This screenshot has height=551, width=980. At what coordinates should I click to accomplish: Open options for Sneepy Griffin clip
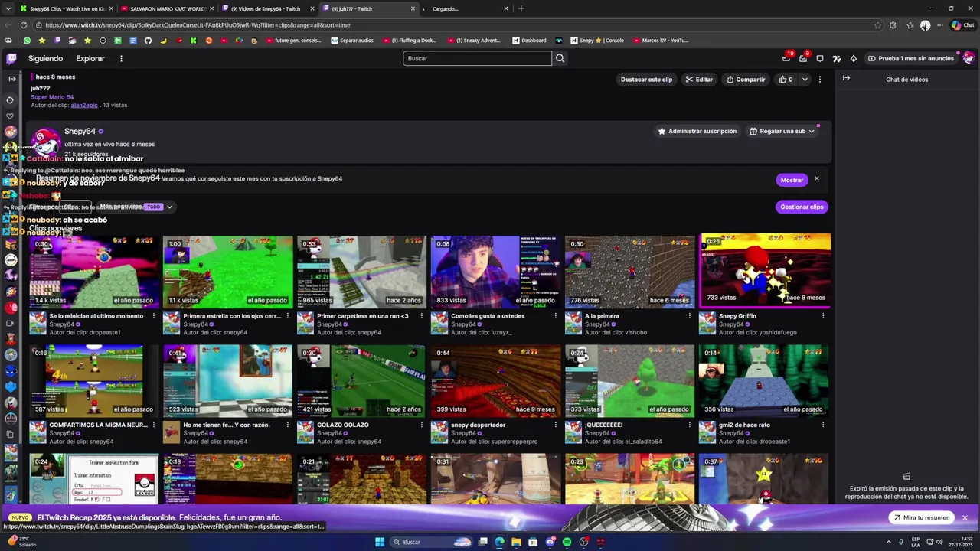pos(823,316)
